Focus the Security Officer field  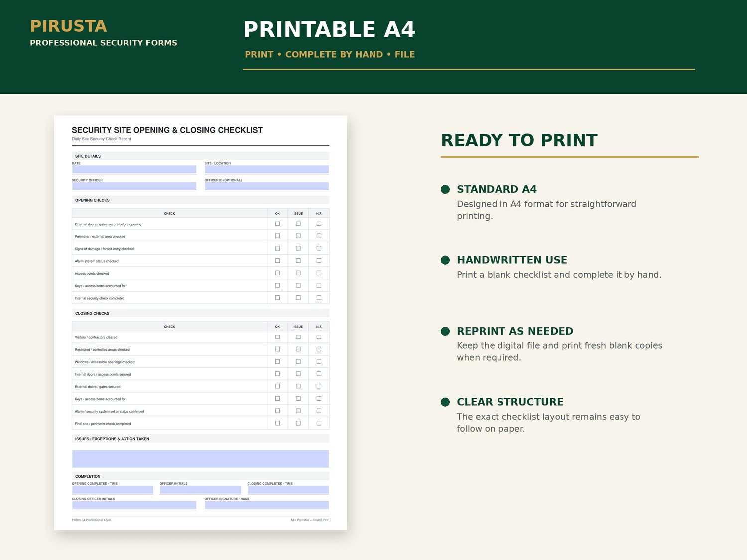134,186
